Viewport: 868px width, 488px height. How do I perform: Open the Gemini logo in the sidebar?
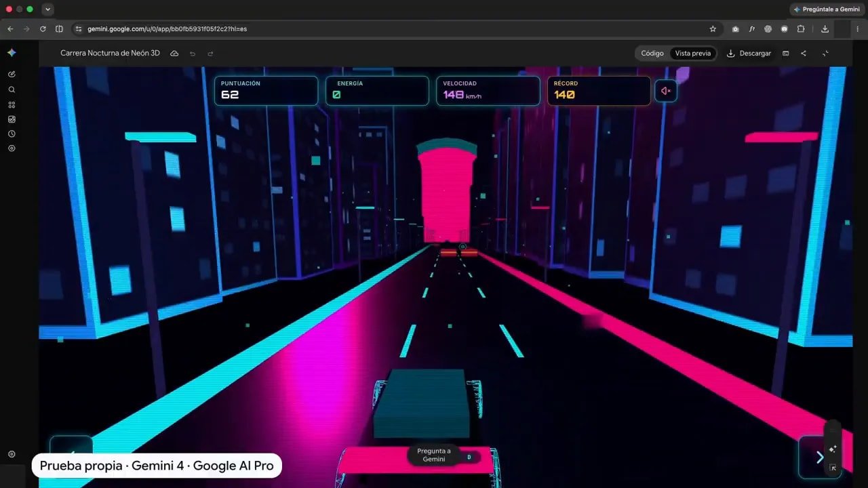[12, 53]
